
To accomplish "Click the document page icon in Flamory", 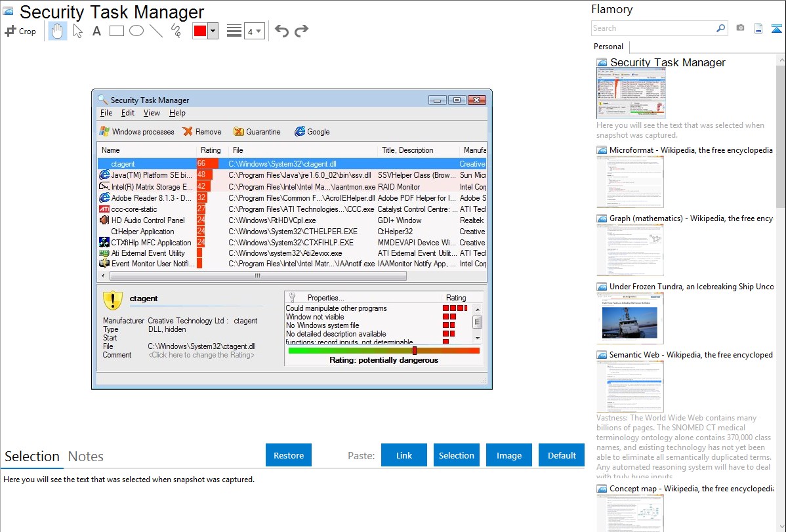I will (758, 28).
